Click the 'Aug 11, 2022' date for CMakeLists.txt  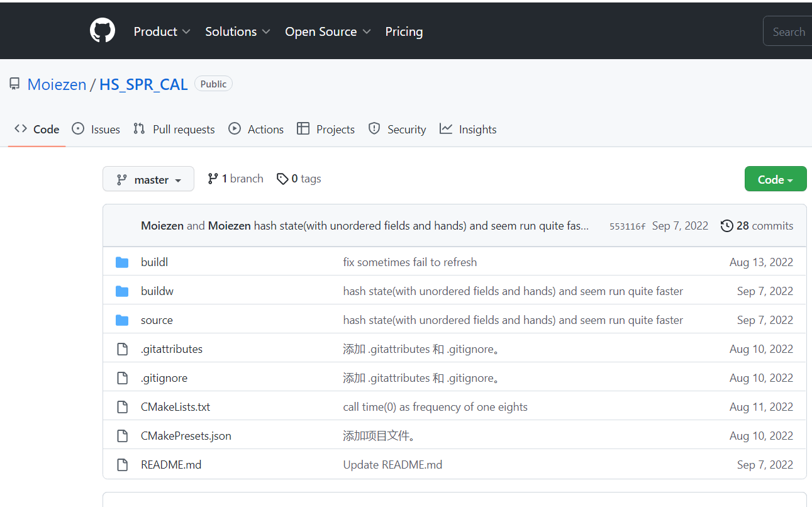coord(761,407)
